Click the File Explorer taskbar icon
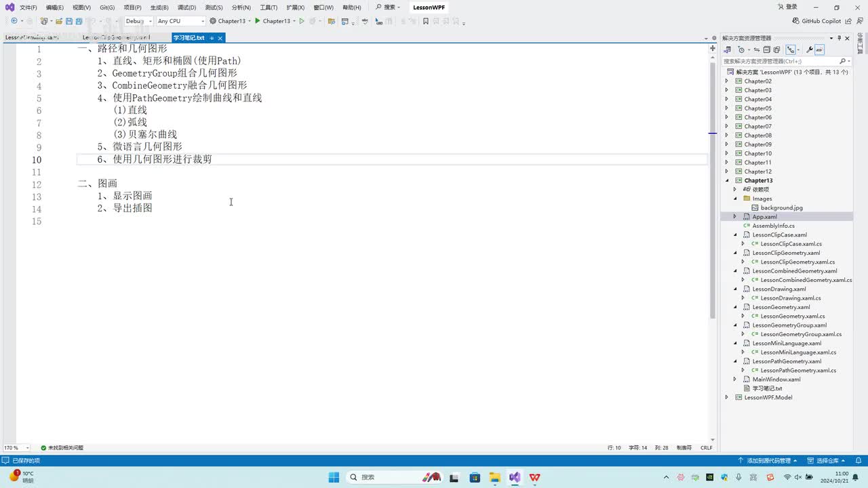 tap(494, 477)
